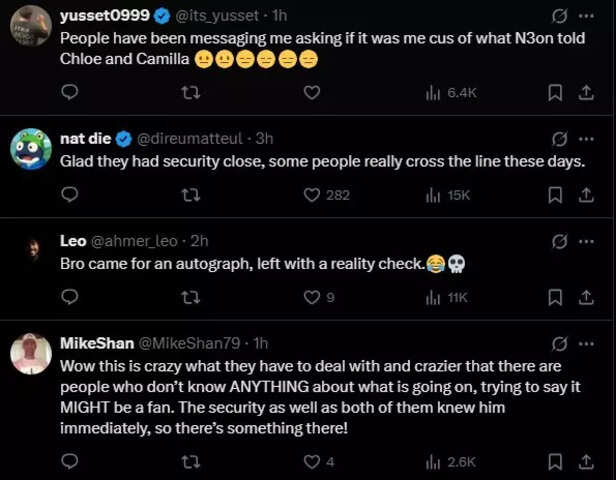Open Leo's display name link
Image resolution: width=616 pixels, height=480 pixels.
(73, 241)
